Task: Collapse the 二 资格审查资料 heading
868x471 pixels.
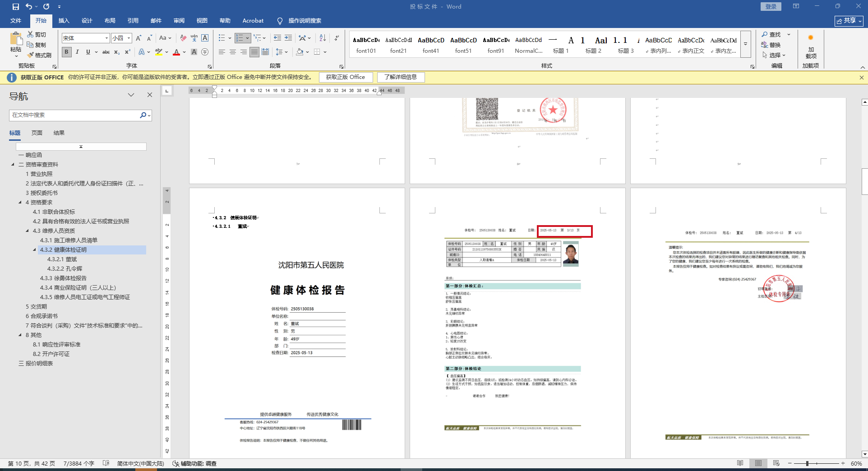Action: pos(13,165)
